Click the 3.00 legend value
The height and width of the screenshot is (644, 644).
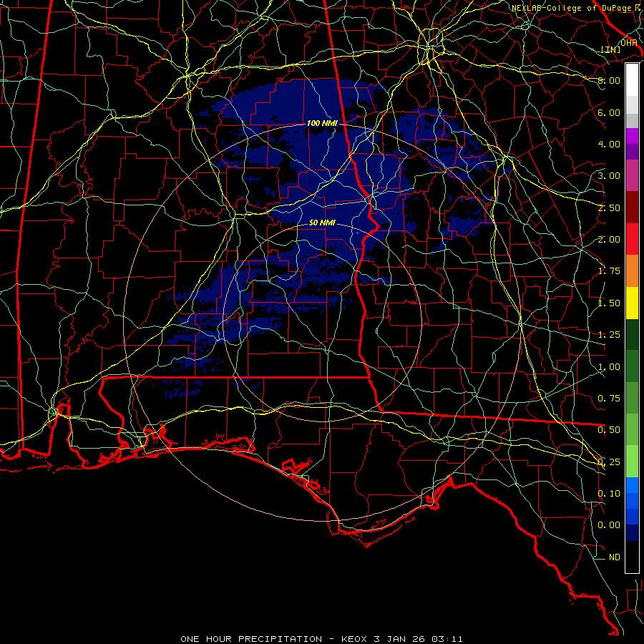tap(609, 176)
